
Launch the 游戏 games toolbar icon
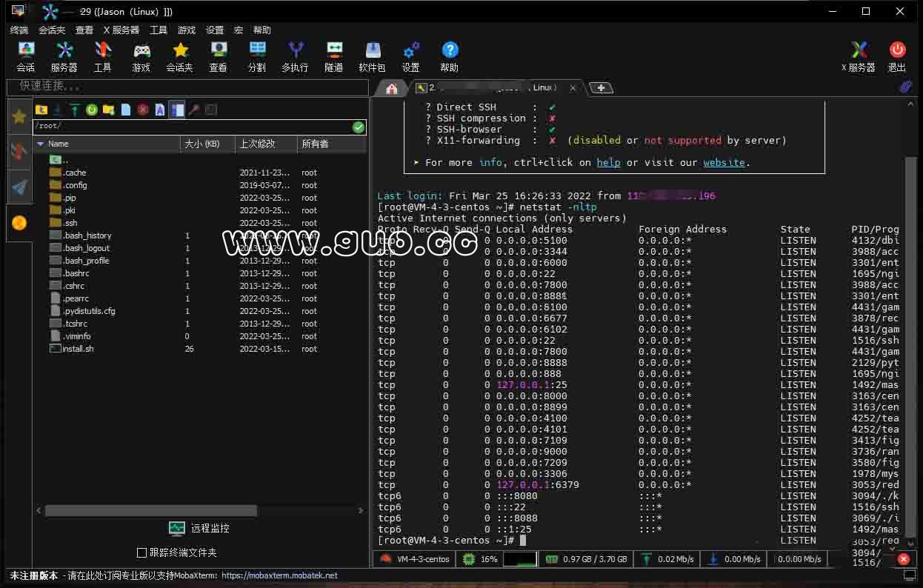point(141,56)
